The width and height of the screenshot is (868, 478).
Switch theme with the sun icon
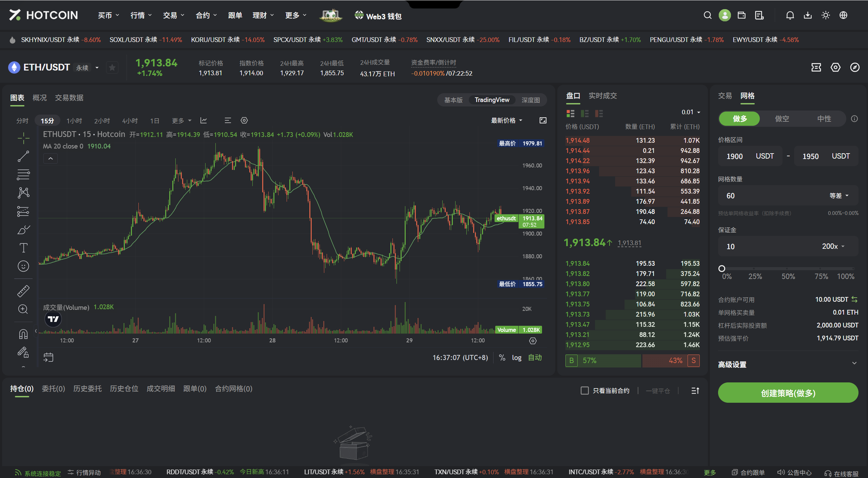pos(826,15)
